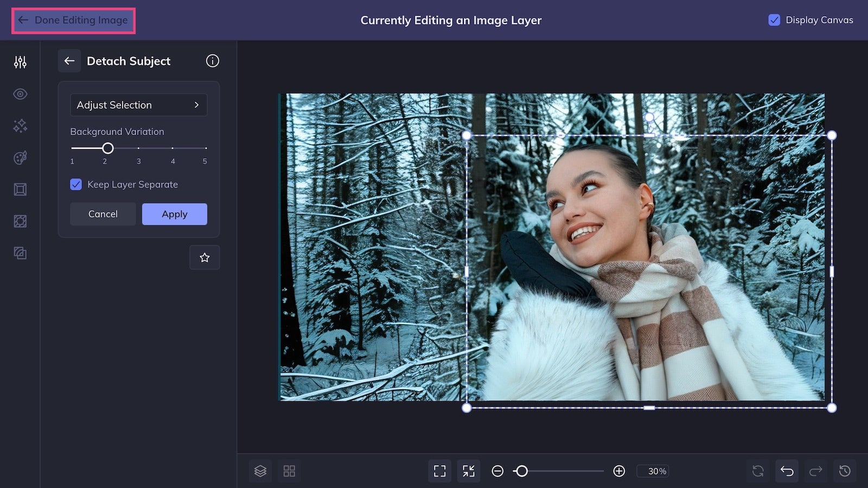Open the textures sidebar icon below overlays
This screenshot has width=868, height=488.
click(x=20, y=253)
